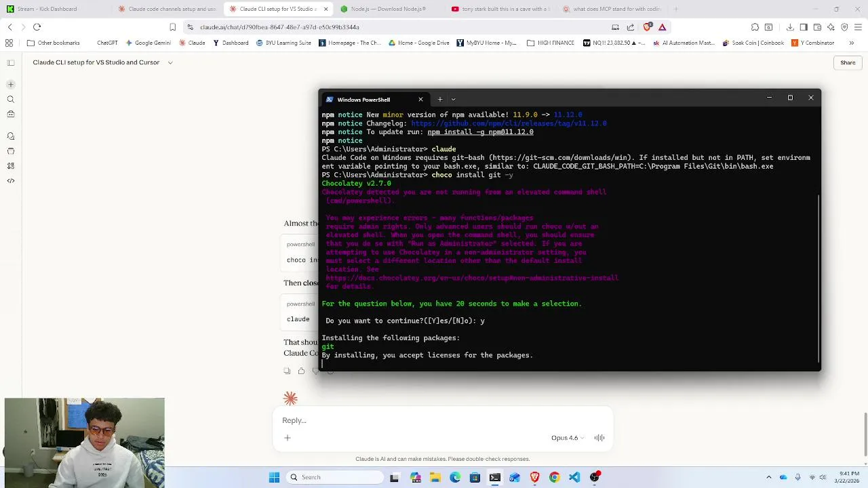Start a new chat with the plus icon
The height and width of the screenshot is (488, 868).
tap(11, 85)
